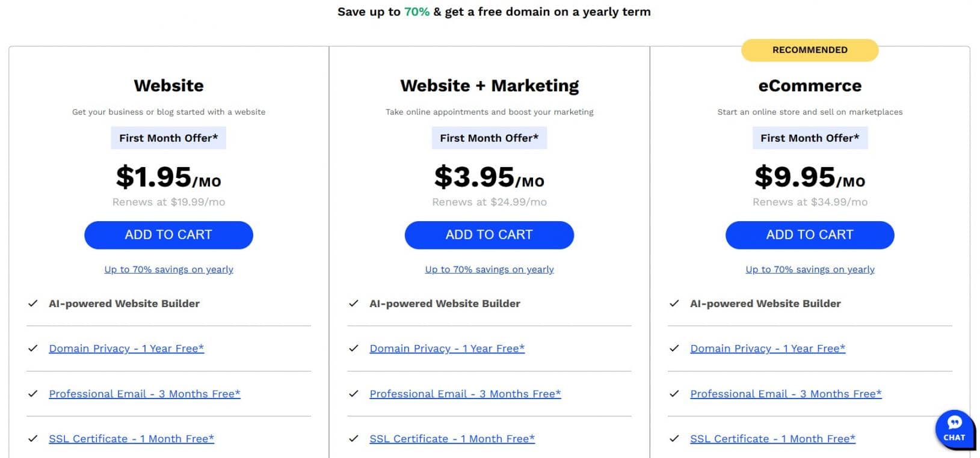Open Domain Privacy link in Website plan

[x=126, y=349]
